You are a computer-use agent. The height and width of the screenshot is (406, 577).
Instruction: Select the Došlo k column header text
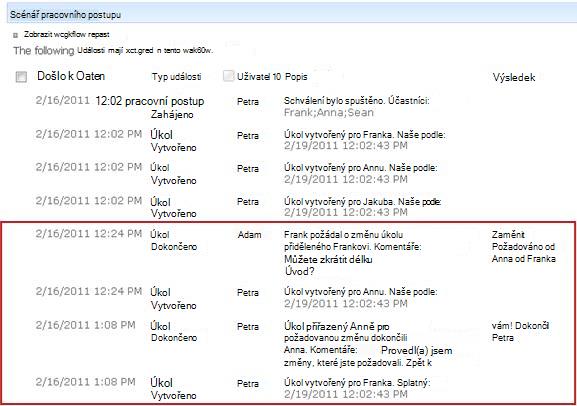tap(71, 76)
